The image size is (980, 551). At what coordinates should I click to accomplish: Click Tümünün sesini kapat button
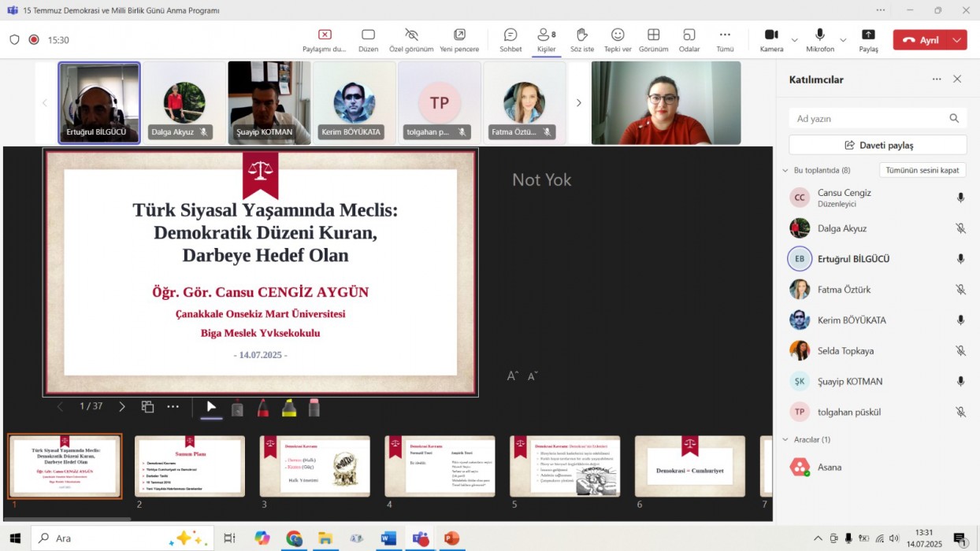tap(922, 170)
